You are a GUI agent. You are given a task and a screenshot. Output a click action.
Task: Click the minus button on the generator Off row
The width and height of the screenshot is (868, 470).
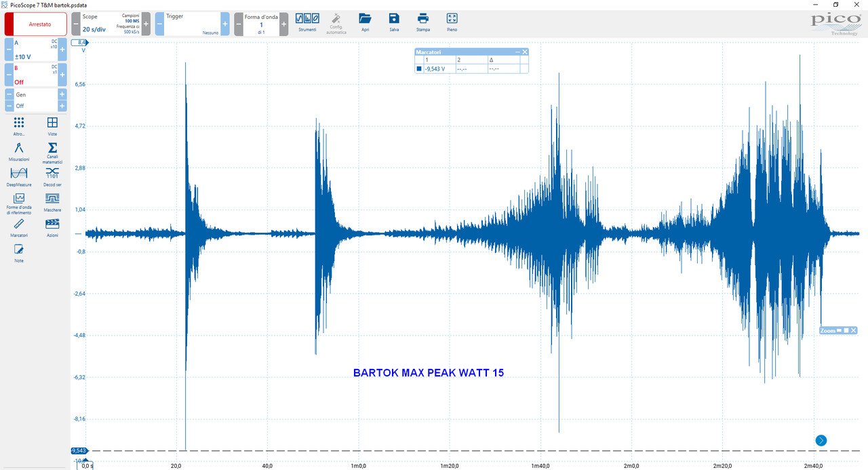9,106
